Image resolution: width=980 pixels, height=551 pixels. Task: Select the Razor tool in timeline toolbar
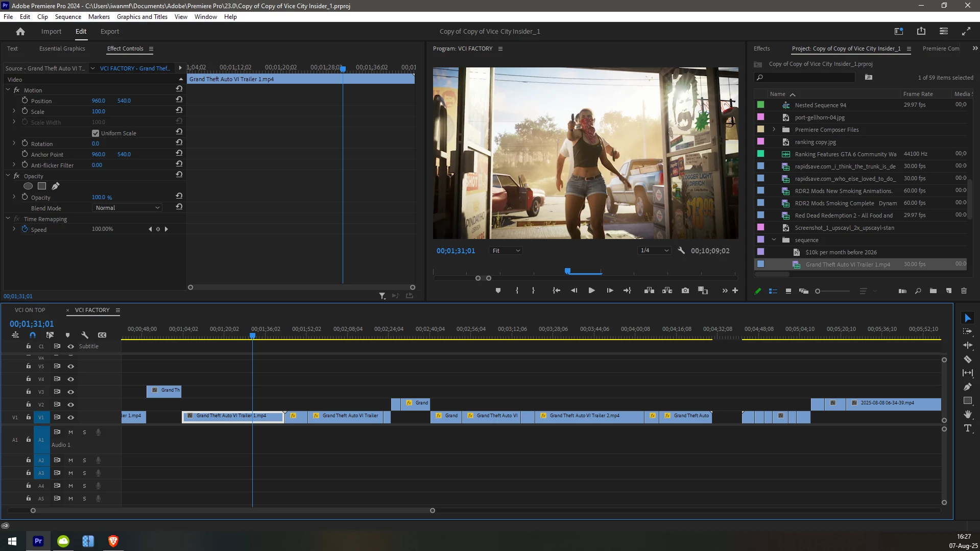[967, 360]
